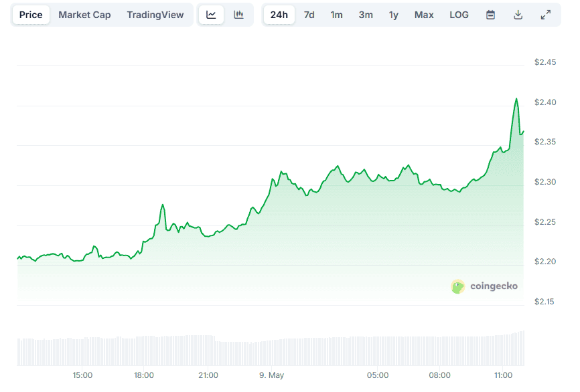Screen dimensions: 580x392
Task: Select the Market Cap tab
Action: coord(84,15)
